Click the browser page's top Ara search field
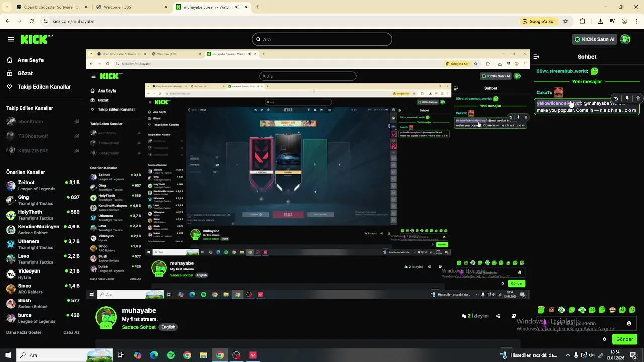This screenshot has width=644, height=362. coord(322,39)
